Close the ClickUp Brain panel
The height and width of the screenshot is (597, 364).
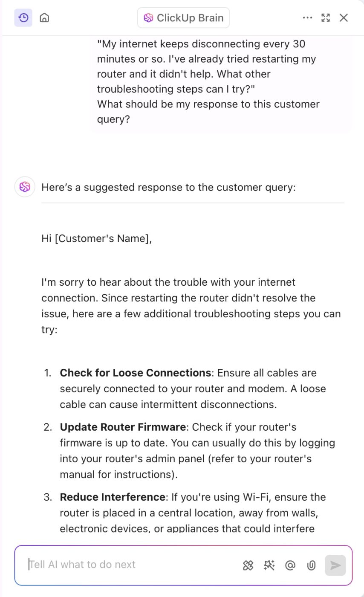click(x=344, y=18)
